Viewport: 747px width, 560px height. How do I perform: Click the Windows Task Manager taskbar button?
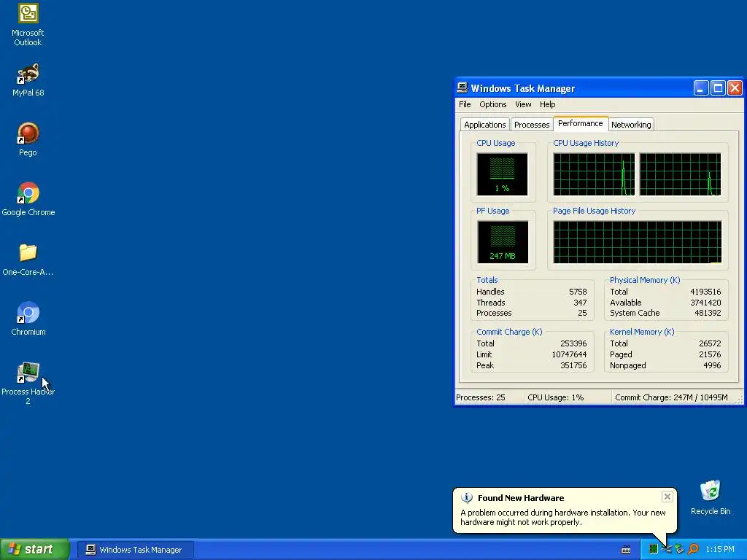point(135,550)
